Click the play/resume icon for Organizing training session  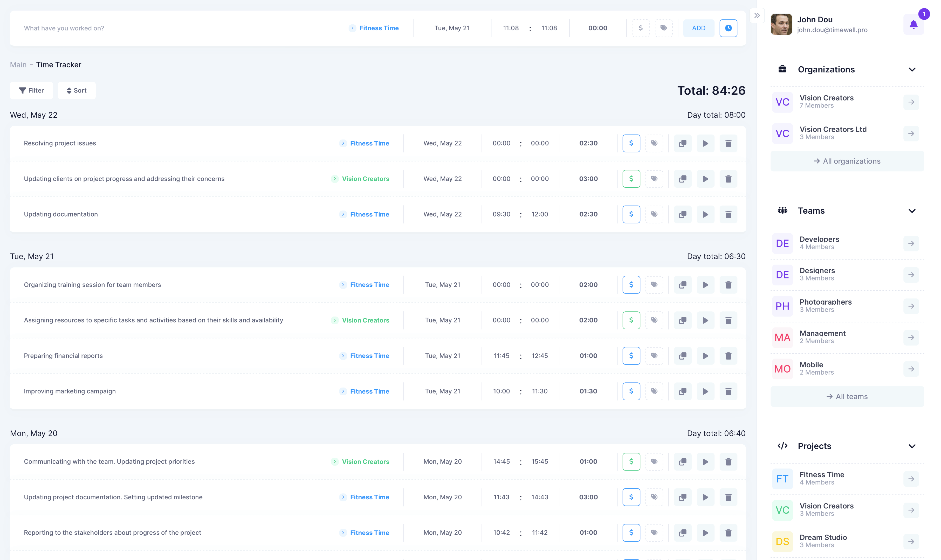705,285
